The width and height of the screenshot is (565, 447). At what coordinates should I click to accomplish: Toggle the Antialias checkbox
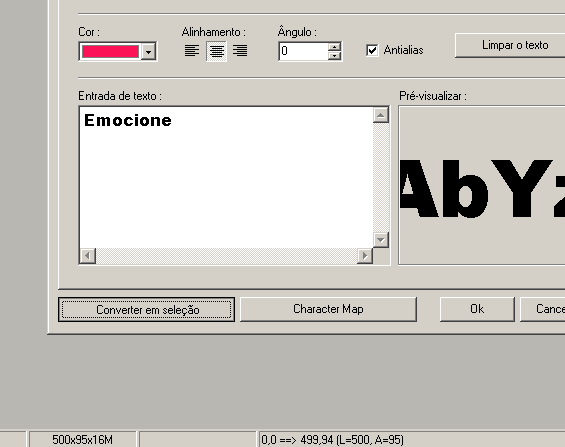click(x=372, y=50)
